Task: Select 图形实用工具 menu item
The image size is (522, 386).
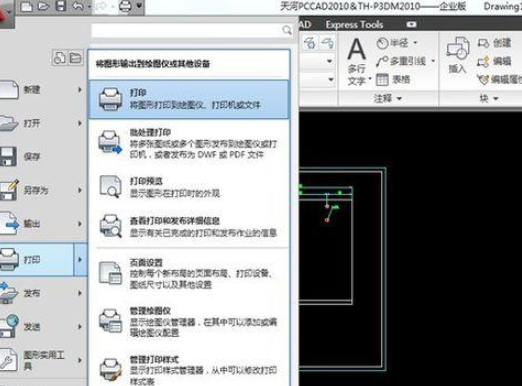Action: click(43, 360)
